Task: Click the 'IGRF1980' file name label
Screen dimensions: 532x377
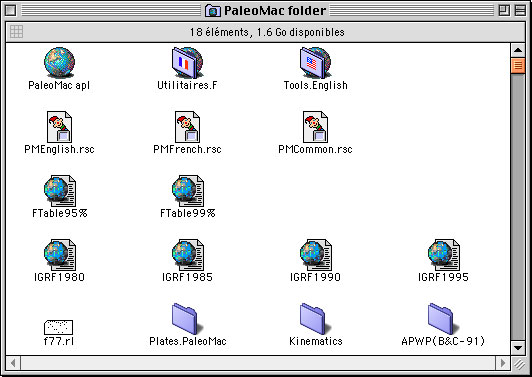Action: click(x=59, y=277)
